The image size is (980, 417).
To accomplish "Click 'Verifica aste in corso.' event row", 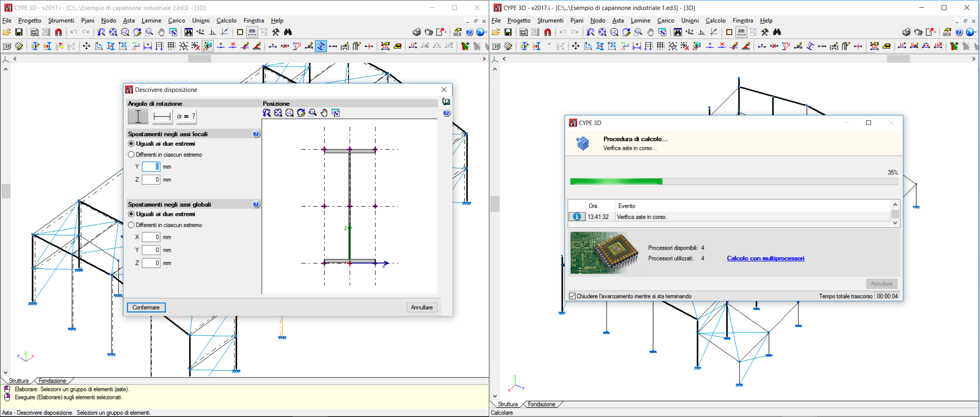I will (729, 216).
